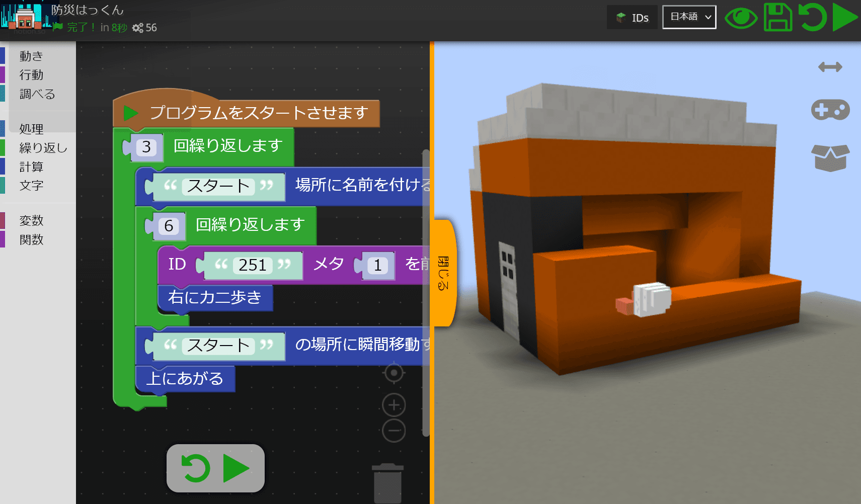Open the 繰り返し block category

click(43, 148)
